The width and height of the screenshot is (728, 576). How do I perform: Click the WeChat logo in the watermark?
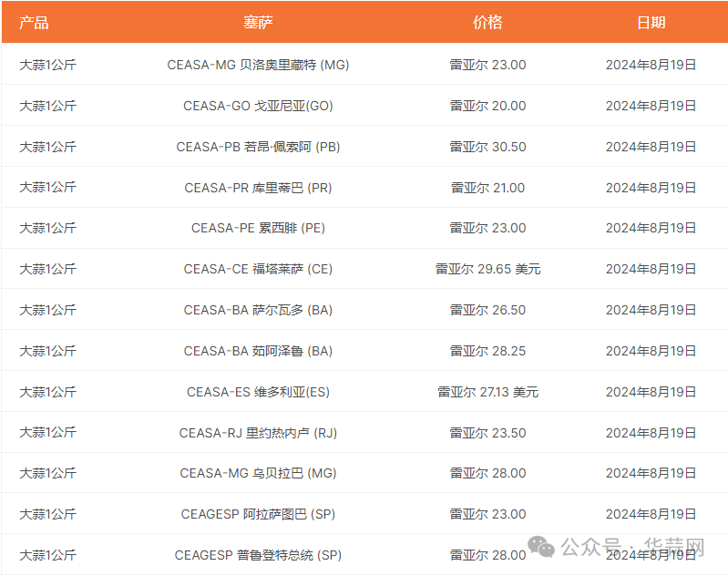tap(542, 547)
